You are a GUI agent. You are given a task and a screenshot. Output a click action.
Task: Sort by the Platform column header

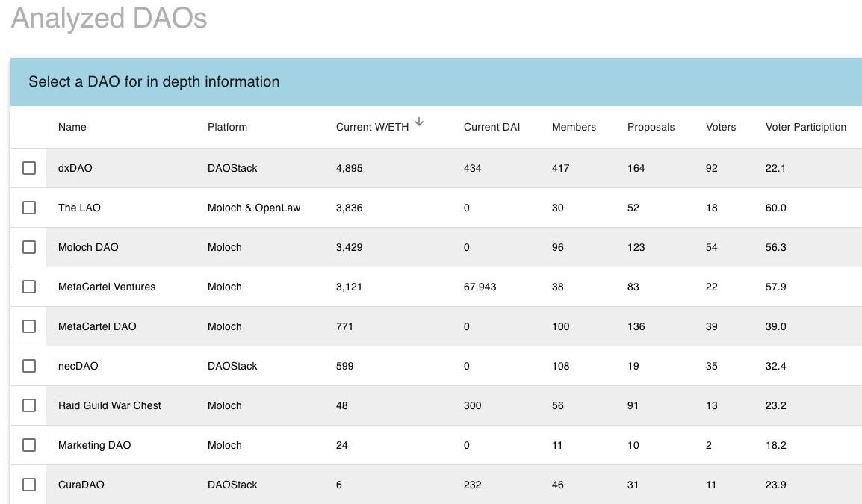(227, 127)
